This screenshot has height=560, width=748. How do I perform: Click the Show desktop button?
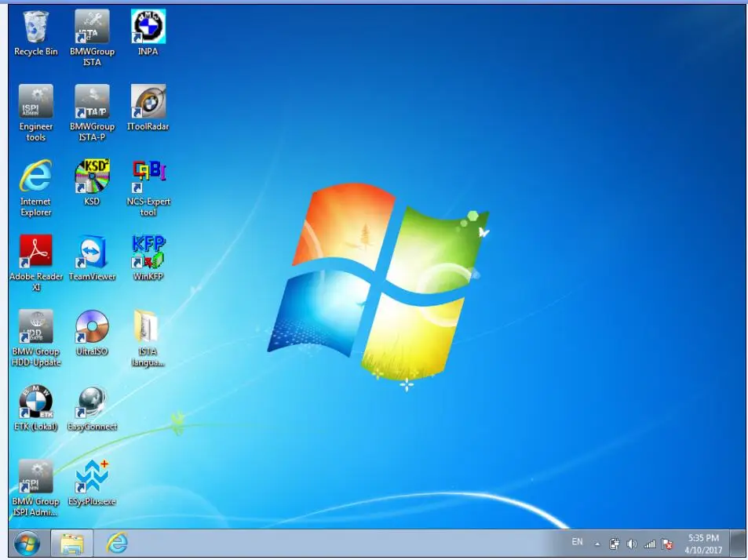[737, 544]
